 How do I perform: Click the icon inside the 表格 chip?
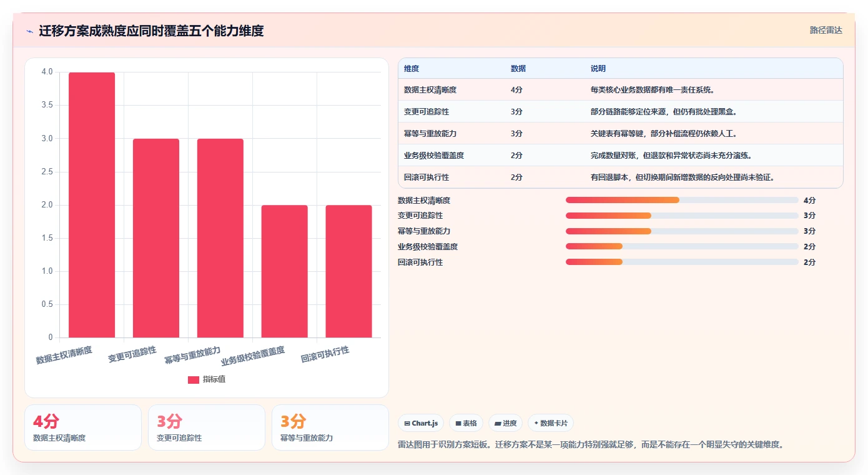458,423
